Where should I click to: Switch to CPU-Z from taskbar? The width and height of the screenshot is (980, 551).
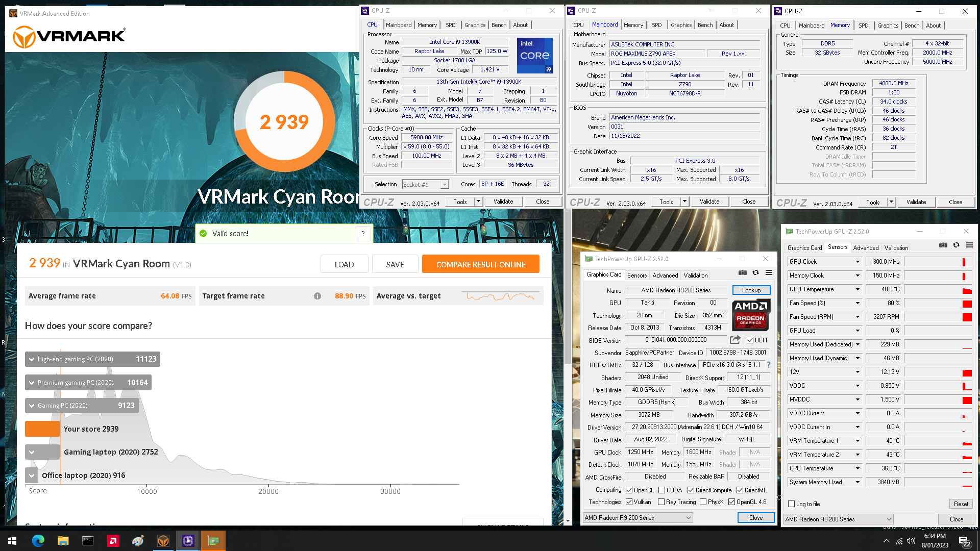tap(188, 540)
